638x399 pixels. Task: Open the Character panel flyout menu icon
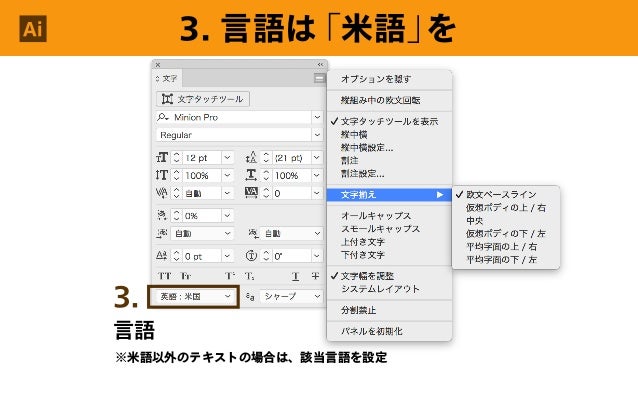[x=320, y=78]
